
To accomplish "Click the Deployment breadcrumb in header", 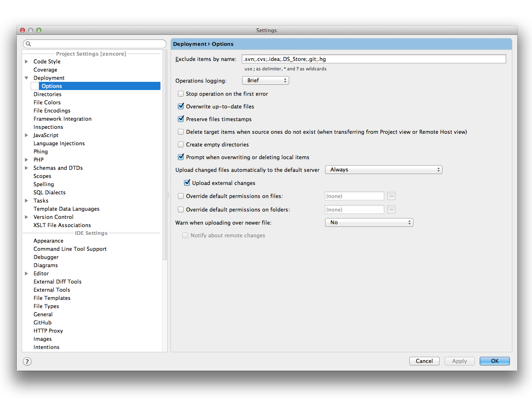I will pyautogui.click(x=190, y=44).
